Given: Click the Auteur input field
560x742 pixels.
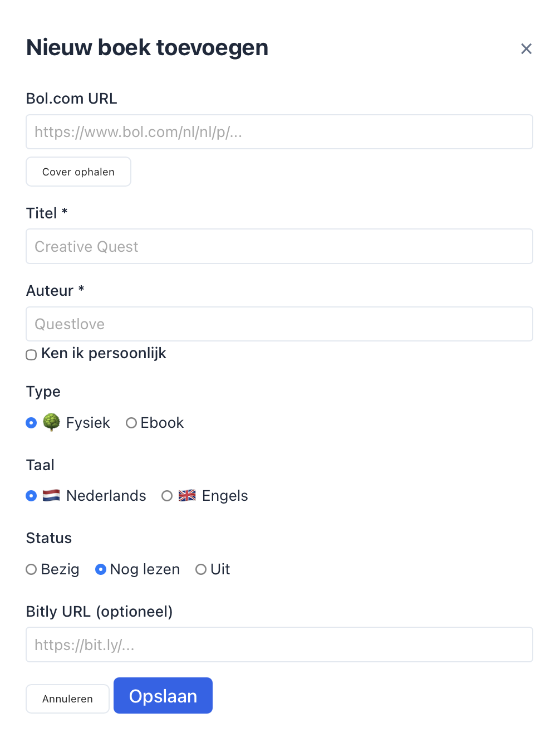Looking at the screenshot, I should (x=279, y=324).
